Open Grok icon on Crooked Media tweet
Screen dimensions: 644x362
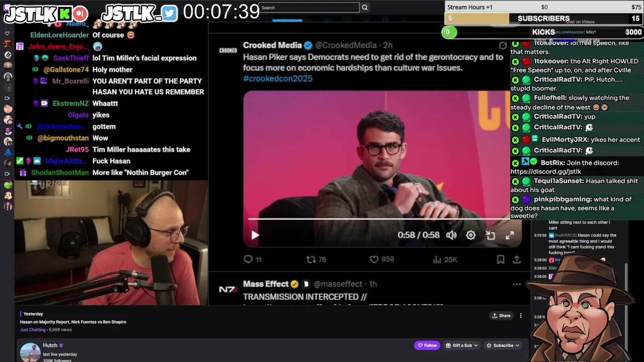point(503,45)
